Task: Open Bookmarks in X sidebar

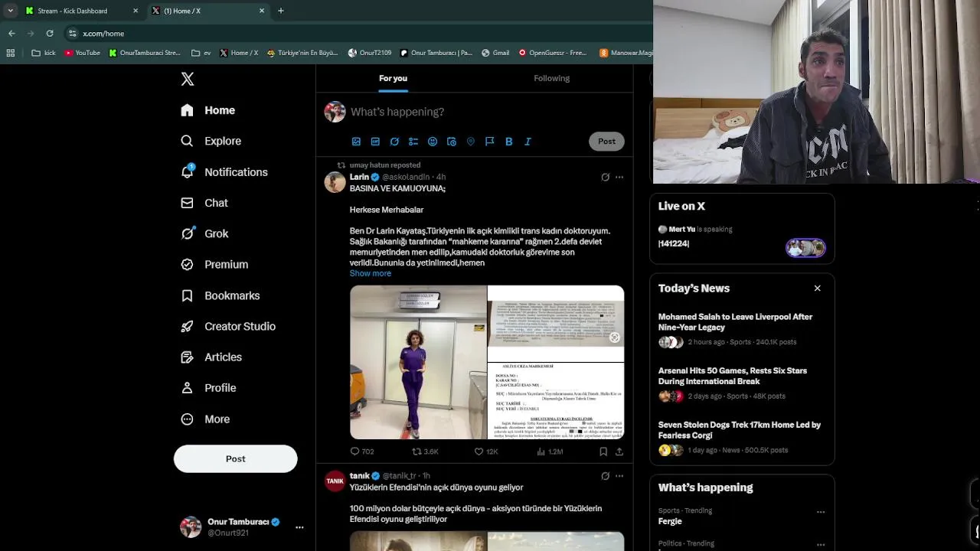Action: 220,295
